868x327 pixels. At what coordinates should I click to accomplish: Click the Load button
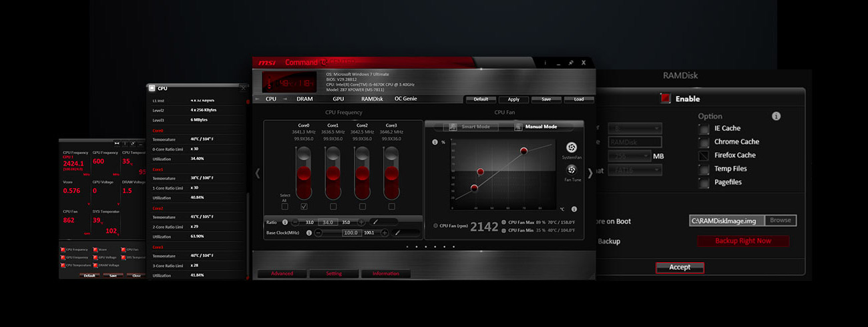pos(579,99)
